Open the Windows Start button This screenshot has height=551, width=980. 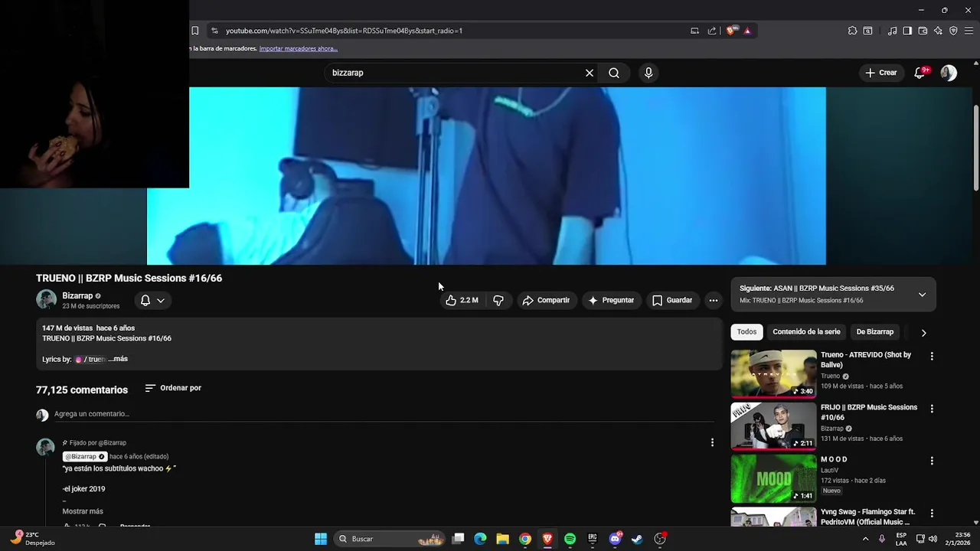pyautogui.click(x=321, y=539)
